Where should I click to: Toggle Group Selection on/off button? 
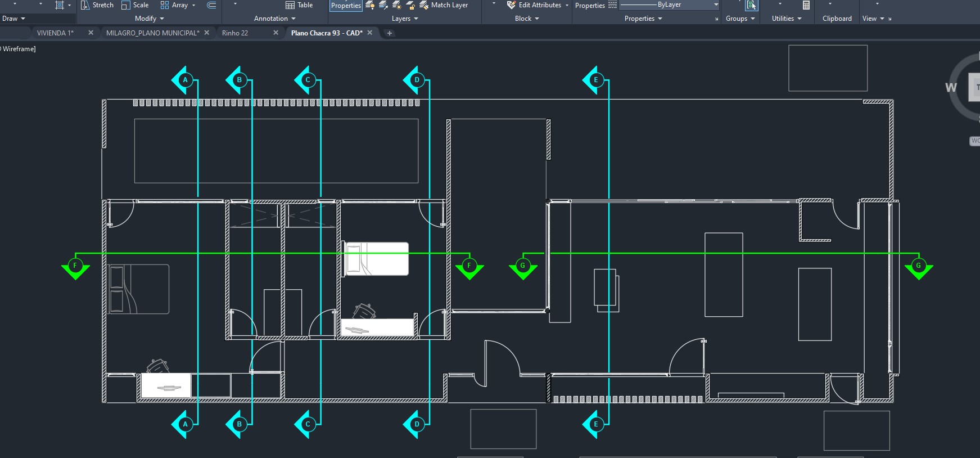click(751, 6)
